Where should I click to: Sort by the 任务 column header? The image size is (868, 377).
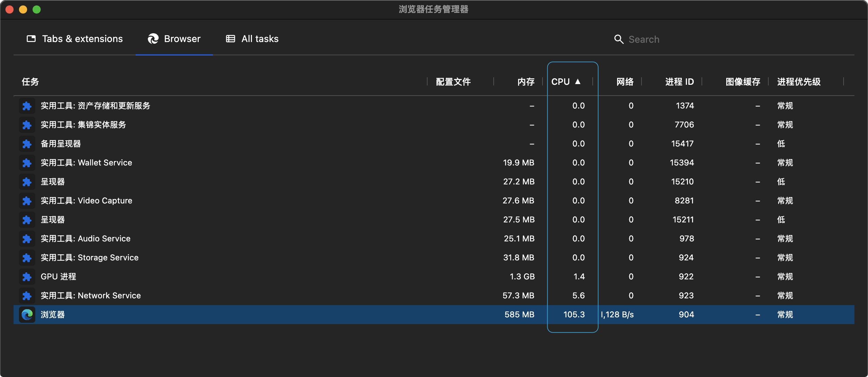[x=31, y=82]
